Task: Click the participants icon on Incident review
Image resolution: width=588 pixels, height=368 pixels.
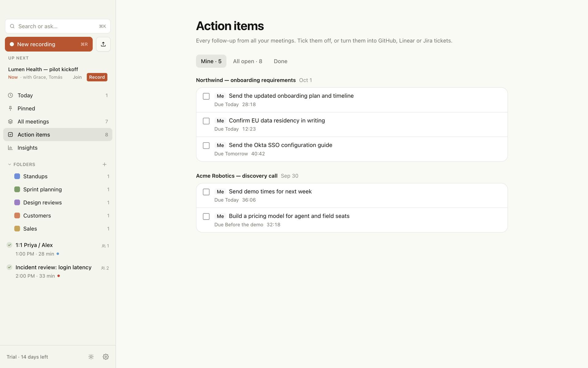Action: 103,268
